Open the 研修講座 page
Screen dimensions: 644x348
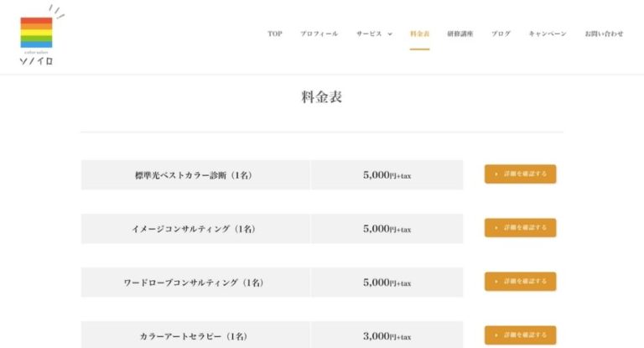[460, 34]
